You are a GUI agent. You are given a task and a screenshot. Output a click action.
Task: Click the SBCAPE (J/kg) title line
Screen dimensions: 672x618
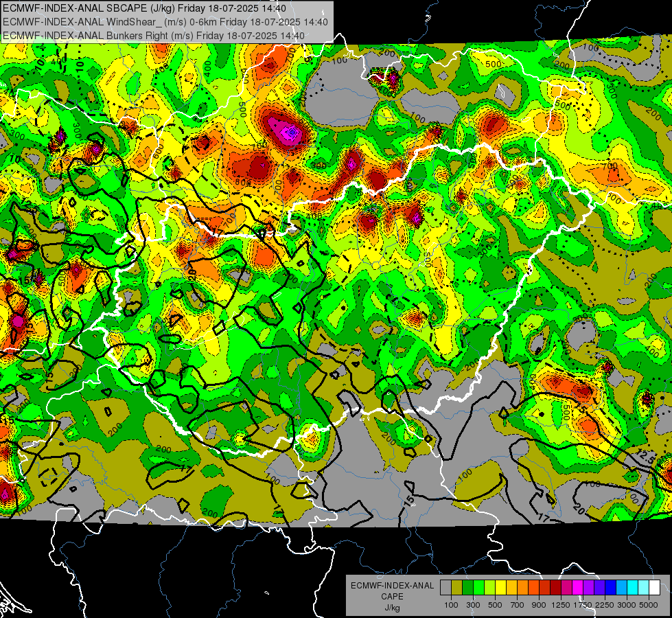144,8
